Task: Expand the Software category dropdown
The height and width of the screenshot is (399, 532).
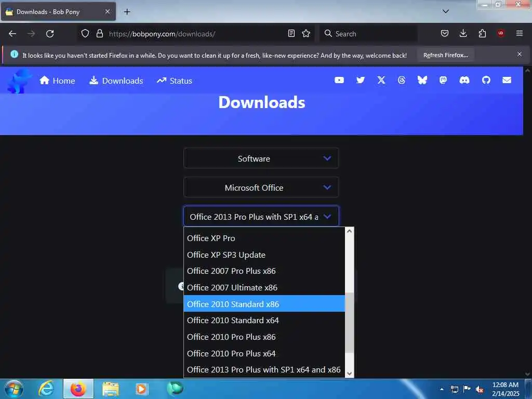Action: point(261,158)
